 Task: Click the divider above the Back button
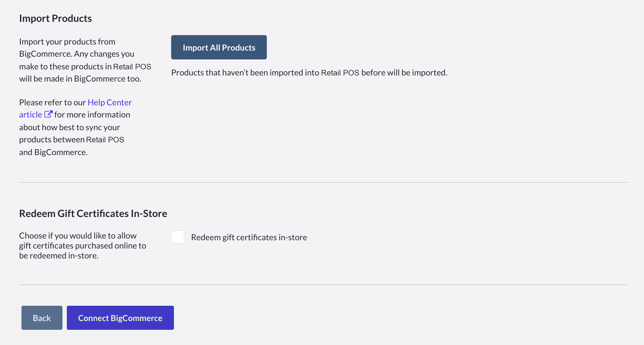click(323, 285)
